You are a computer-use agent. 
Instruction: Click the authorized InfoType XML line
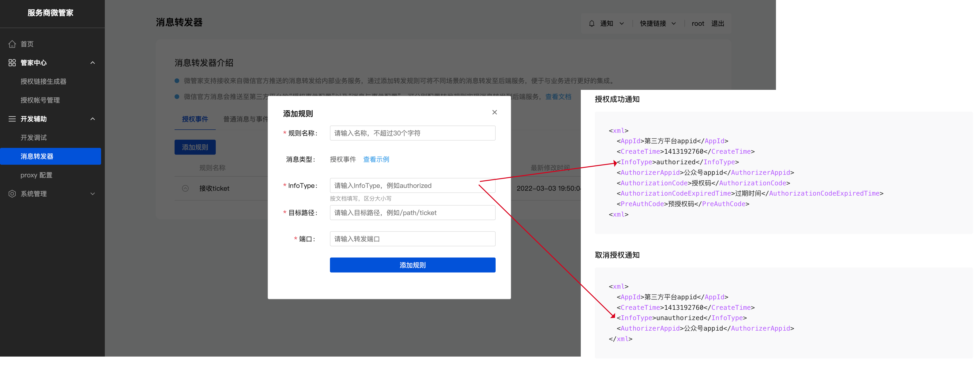coord(678,162)
